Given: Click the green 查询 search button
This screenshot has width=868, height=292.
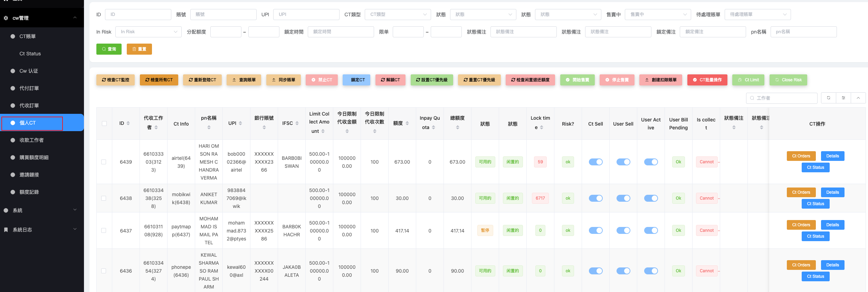Looking at the screenshot, I should (109, 49).
